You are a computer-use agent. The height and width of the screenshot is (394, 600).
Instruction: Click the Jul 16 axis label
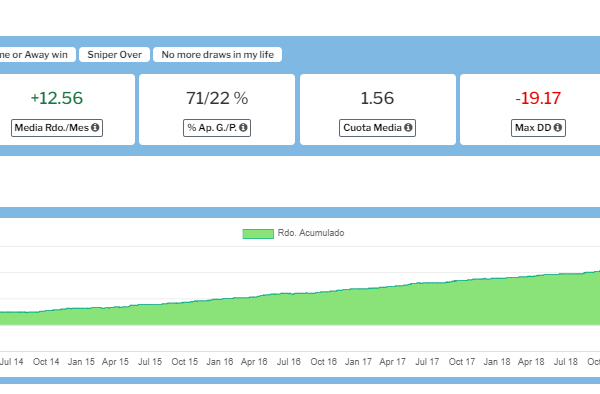click(289, 361)
